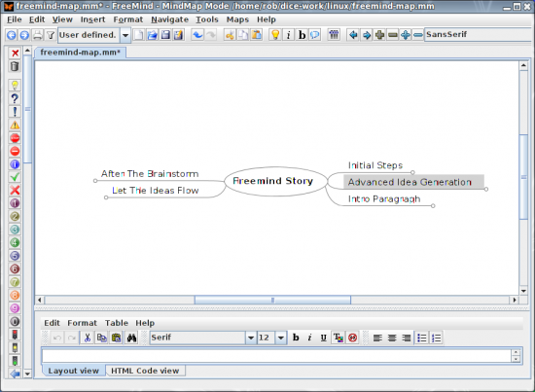
Task: Click the print map icon
Action: (x=38, y=35)
